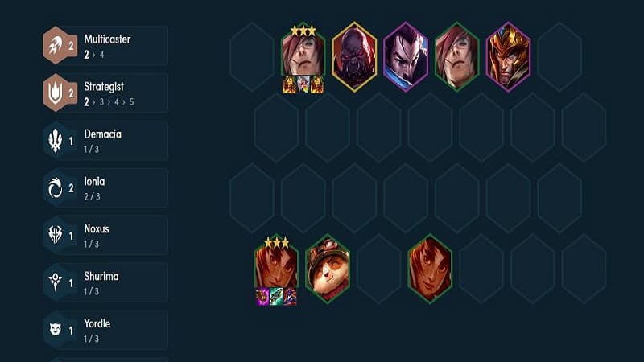Click the purple Morellonomicon item icon
The width and height of the screenshot is (644, 362).
(x=262, y=296)
